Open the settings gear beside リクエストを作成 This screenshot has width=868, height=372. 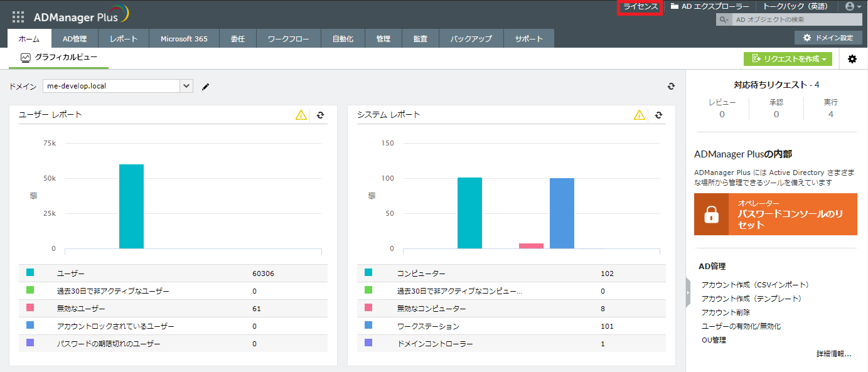(852, 58)
